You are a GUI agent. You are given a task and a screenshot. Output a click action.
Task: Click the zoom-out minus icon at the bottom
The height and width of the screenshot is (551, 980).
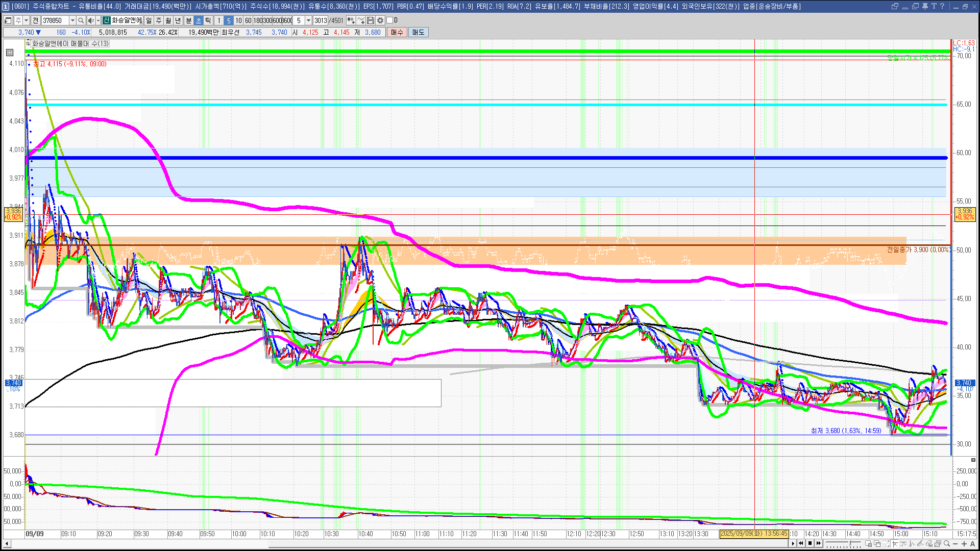[955, 543]
